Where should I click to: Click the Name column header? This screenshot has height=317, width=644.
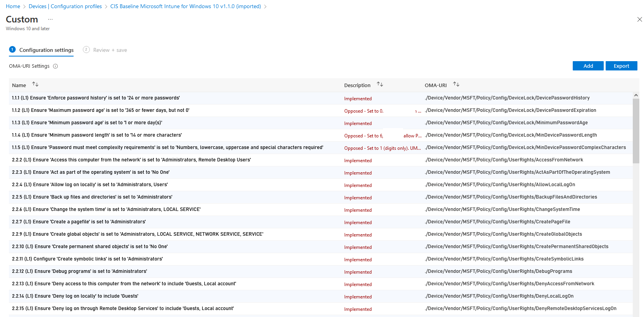(x=19, y=85)
